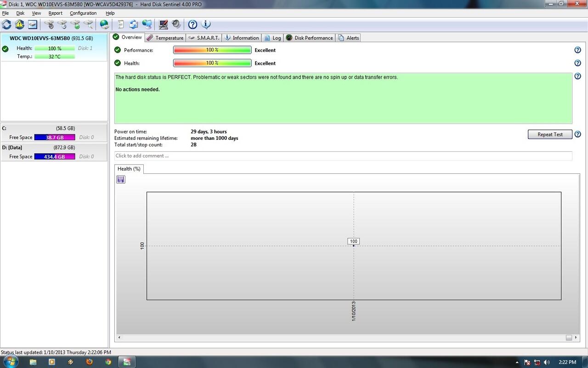The width and height of the screenshot is (588, 368).
Task: Select the Health (%) graph tab
Action: (x=129, y=169)
